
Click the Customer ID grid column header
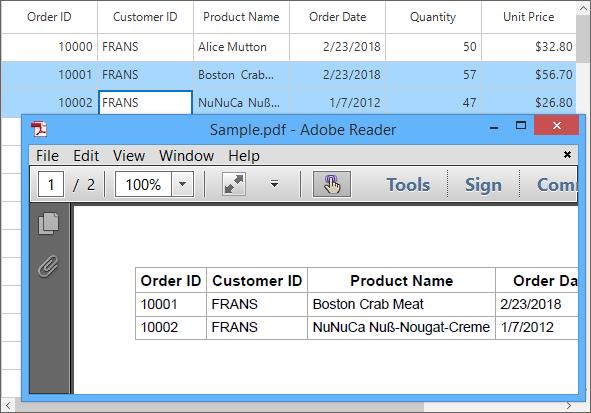point(145,17)
